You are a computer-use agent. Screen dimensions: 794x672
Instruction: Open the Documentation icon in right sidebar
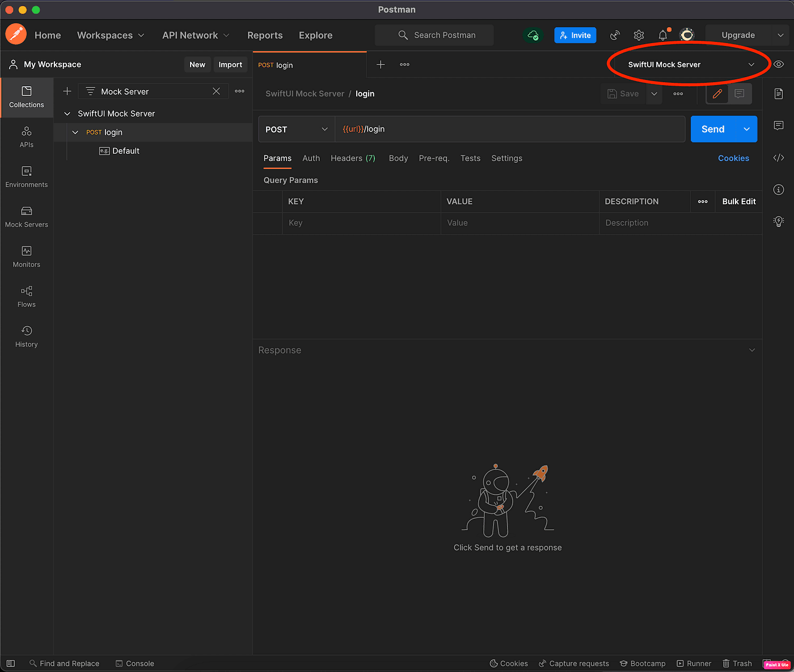779,94
